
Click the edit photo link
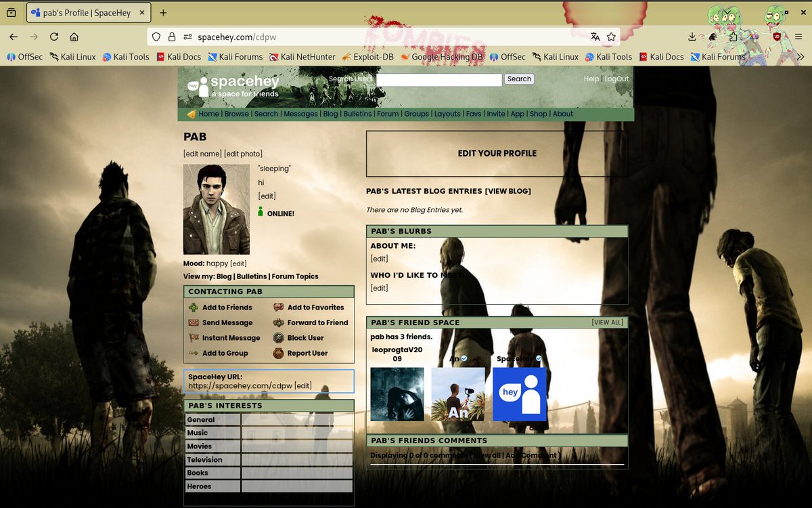point(244,154)
